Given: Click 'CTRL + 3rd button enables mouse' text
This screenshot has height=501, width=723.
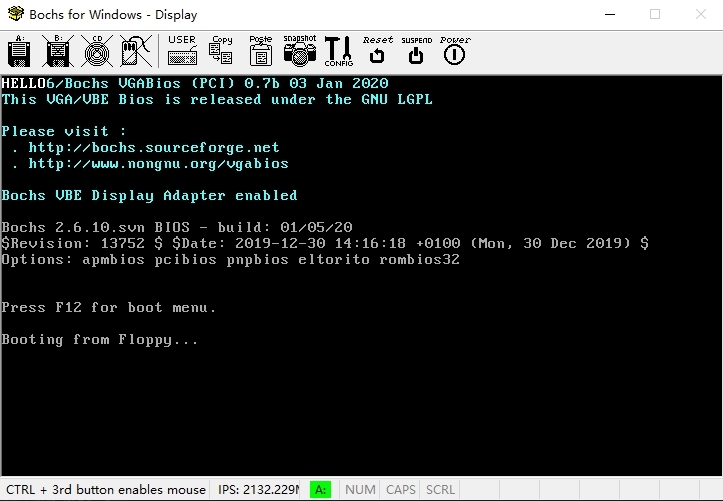Looking at the screenshot, I should tap(106, 489).
